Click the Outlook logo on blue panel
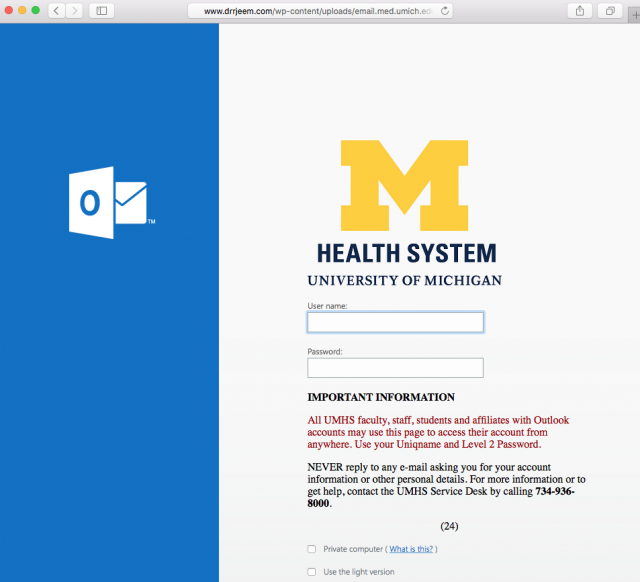This screenshot has height=582, width=640. coord(112,202)
